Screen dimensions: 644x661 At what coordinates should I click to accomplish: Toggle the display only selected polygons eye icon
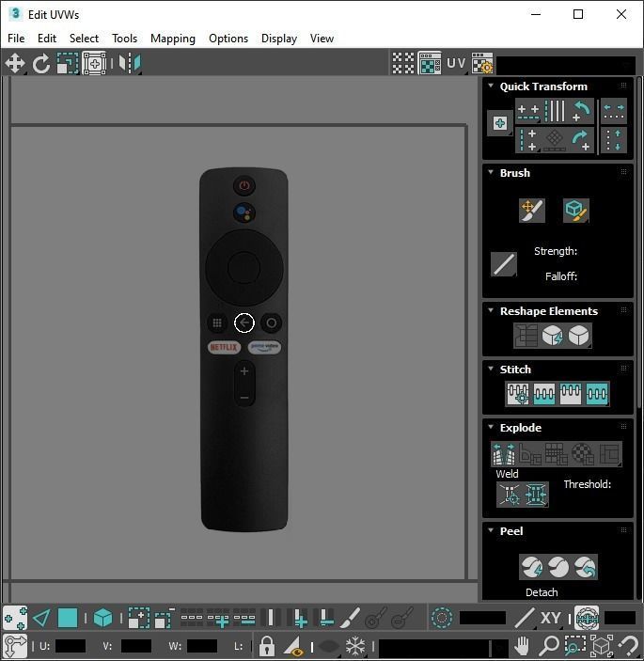pos(293,646)
